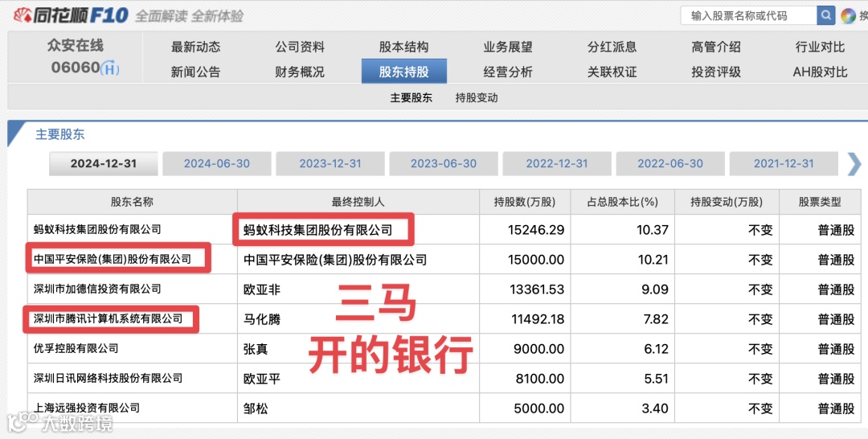Select the 2024-06-30 date tab
Viewport: 868px width, 439px height.
217,164
